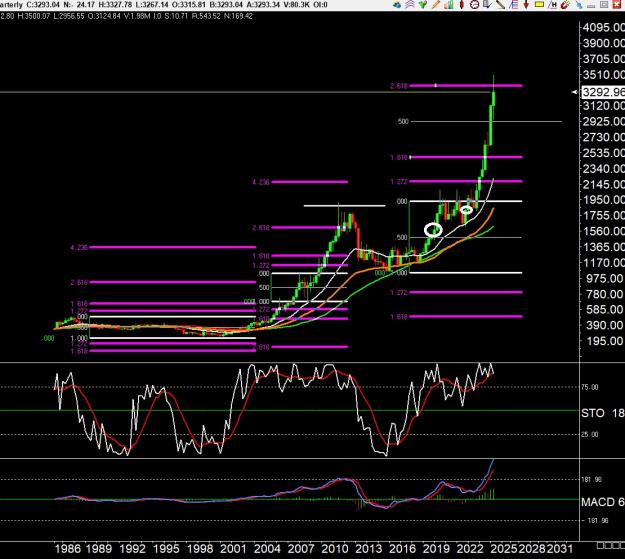The image size is (625, 559).
Task: Click the red down arrow icon
Action: [x=526, y=4]
